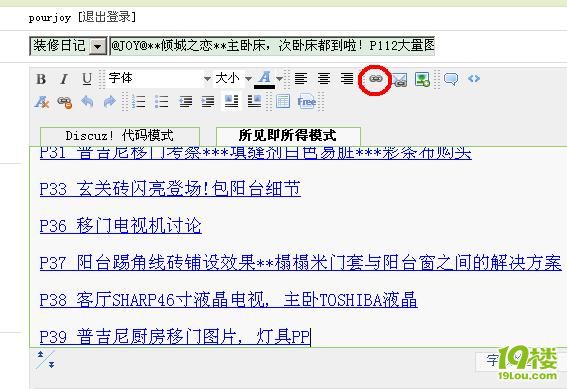
Task: Toggle Italic formatting button
Action: coord(64,79)
